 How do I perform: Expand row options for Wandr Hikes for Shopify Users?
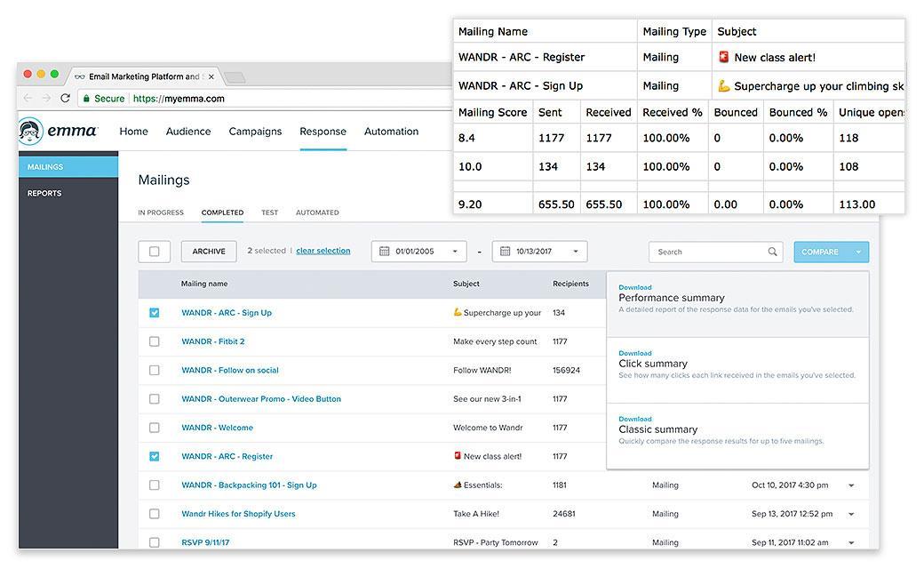(851, 514)
